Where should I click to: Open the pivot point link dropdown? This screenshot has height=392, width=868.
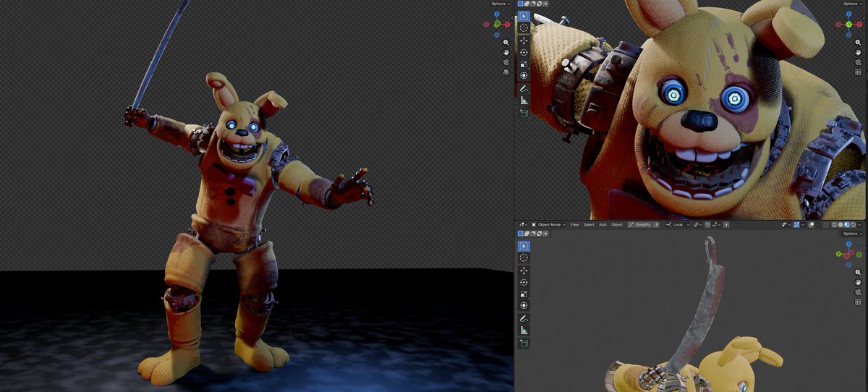(x=697, y=225)
